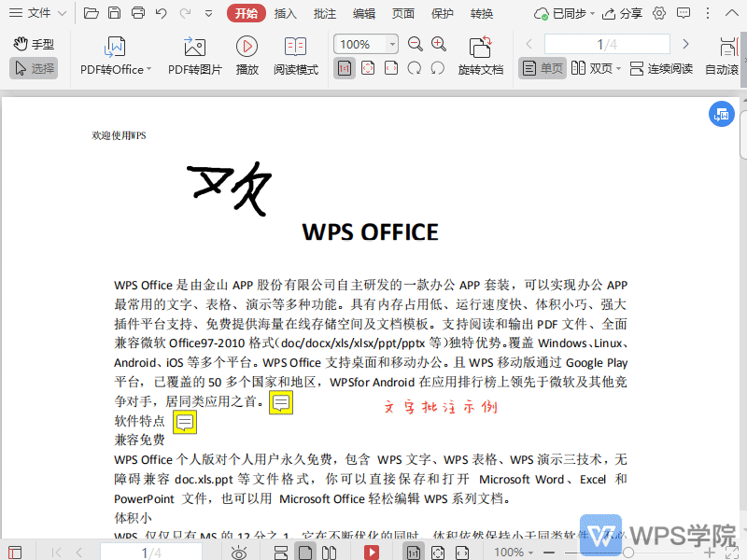Open the yellow note after 之首。
Screen dimensions: 747x560
pos(281,403)
